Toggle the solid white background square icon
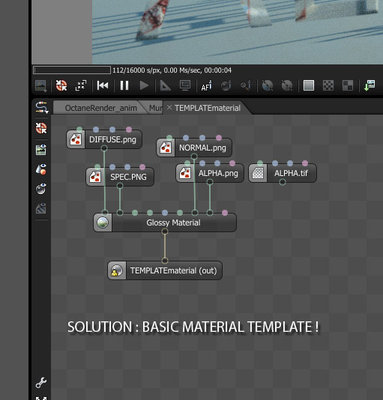 coord(309,86)
